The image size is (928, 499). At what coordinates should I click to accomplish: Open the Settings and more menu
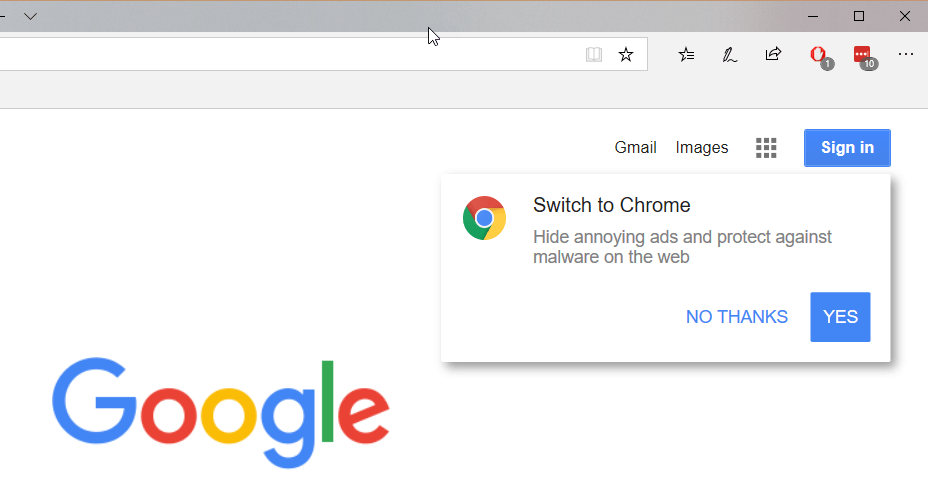pyautogui.click(x=906, y=55)
